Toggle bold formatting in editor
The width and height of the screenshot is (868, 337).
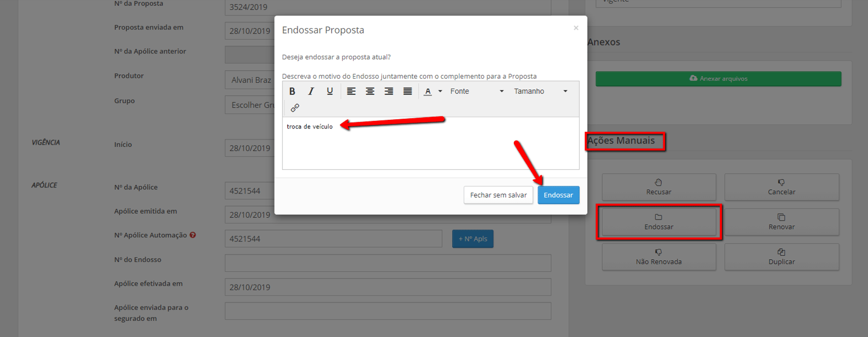point(292,92)
